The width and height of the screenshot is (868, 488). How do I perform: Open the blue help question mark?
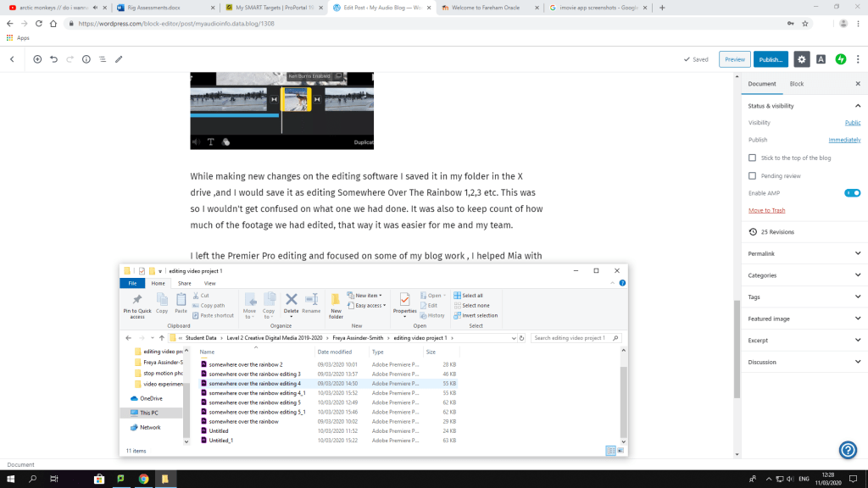pos(847,449)
